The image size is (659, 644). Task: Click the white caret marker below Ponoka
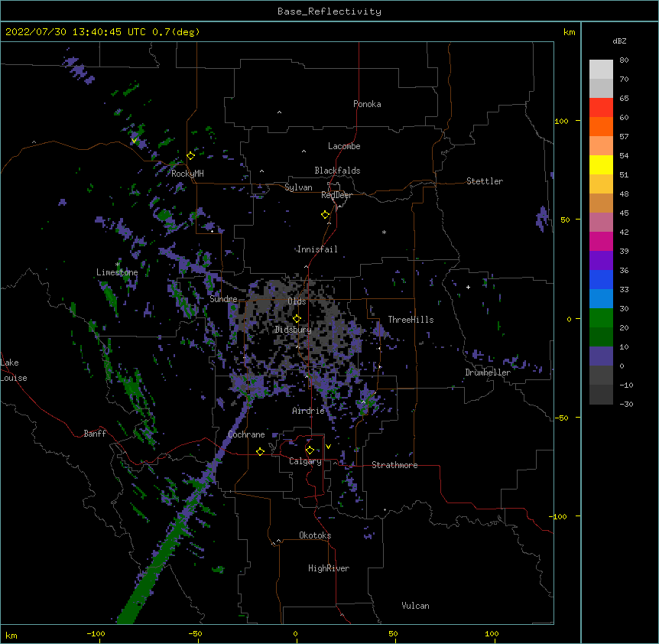tap(279, 112)
